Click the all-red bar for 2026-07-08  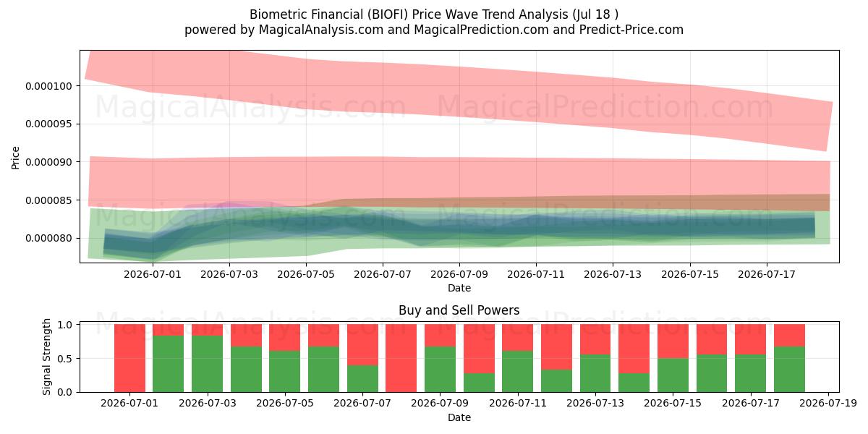[401, 358]
